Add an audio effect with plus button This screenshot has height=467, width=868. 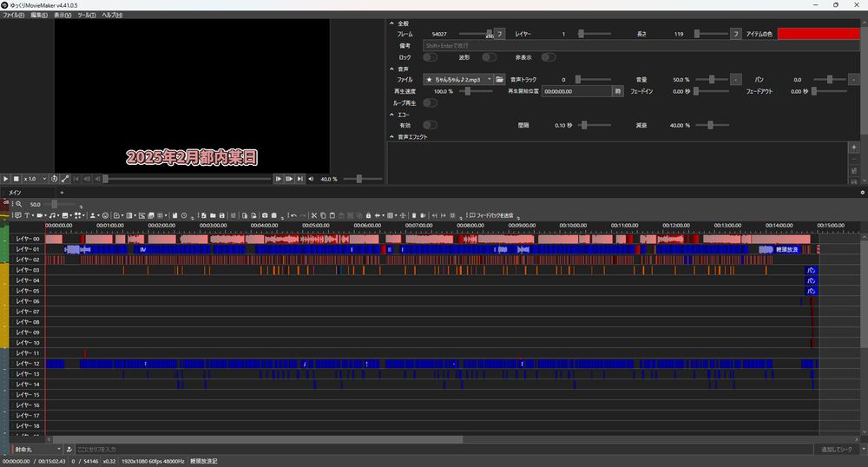pos(853,148)
